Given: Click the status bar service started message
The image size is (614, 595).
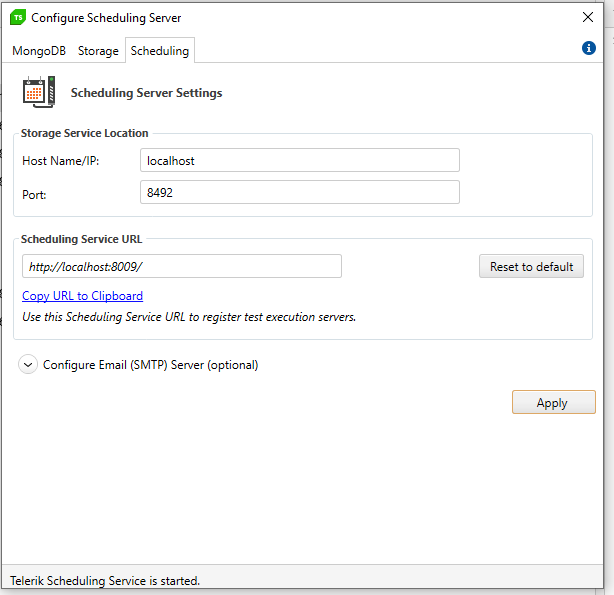Looking at the screenshot, I should [x=105, y=580].
